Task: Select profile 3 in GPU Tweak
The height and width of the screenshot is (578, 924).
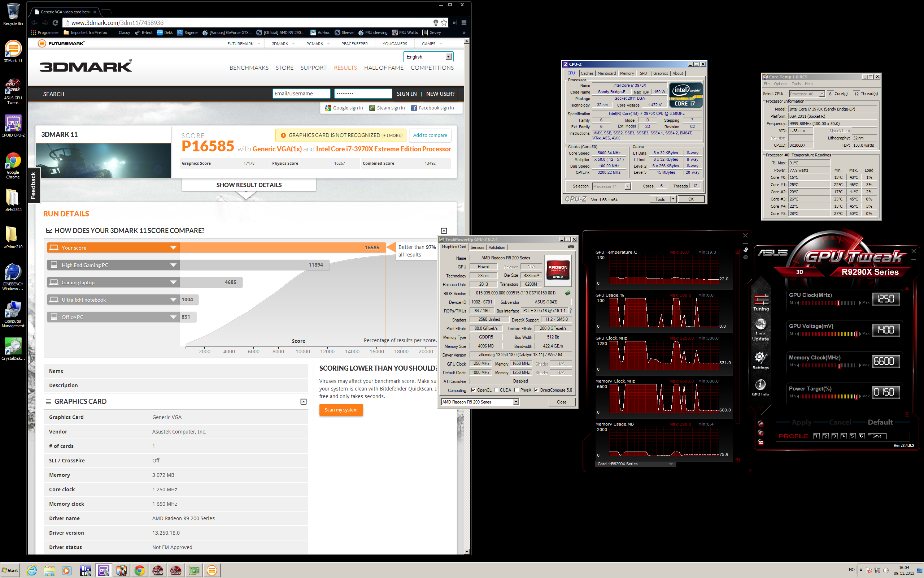Action: click(x=834, y=436)
